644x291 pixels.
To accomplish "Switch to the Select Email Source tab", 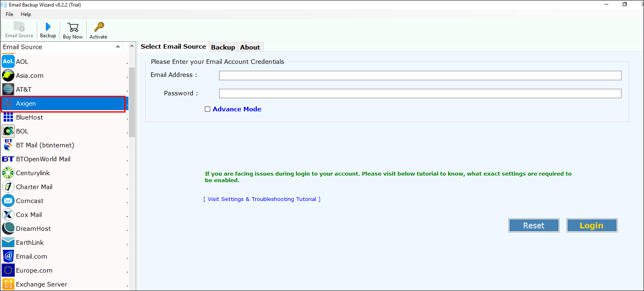I will (x=173, y=47).
